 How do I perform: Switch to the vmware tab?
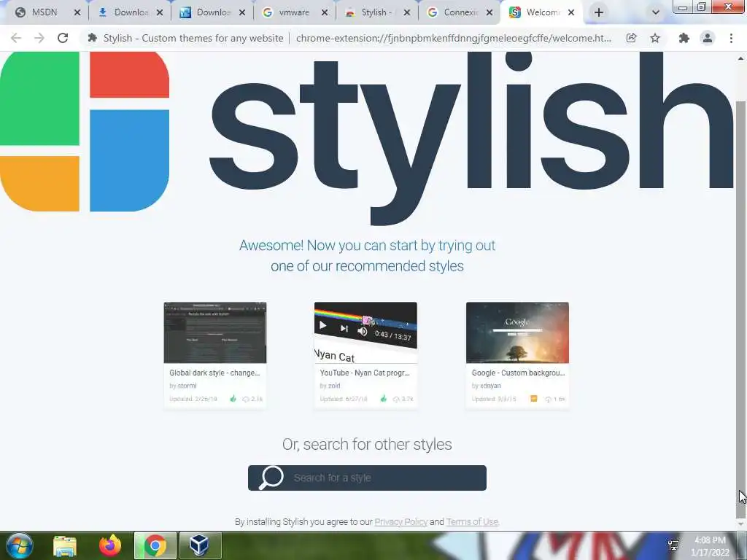(293, 12)
